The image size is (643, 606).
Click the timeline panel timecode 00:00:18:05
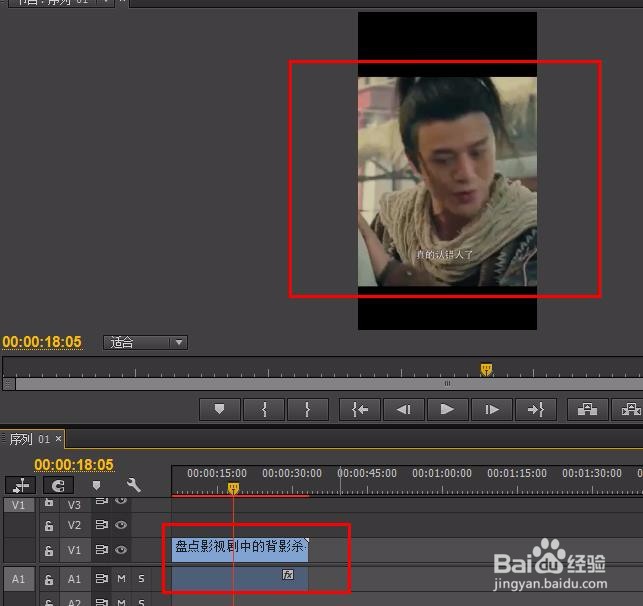point(74,465)
